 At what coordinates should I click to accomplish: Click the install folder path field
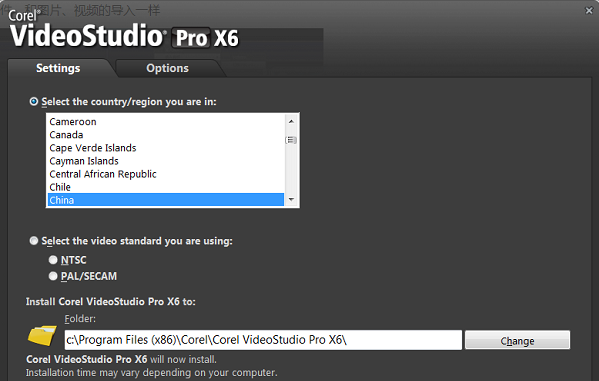(x=263, y=340)
